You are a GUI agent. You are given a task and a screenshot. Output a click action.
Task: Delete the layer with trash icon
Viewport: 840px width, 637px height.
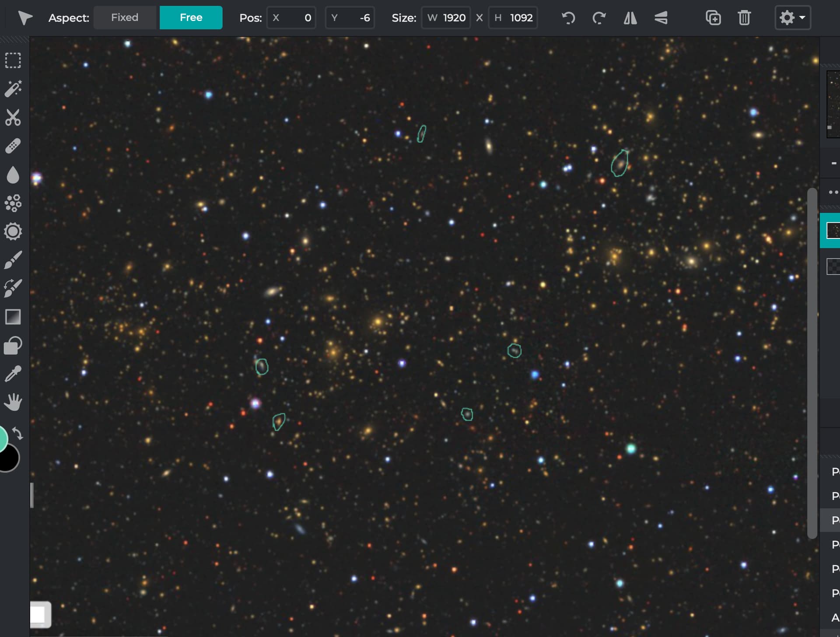(x=744, y=18)
